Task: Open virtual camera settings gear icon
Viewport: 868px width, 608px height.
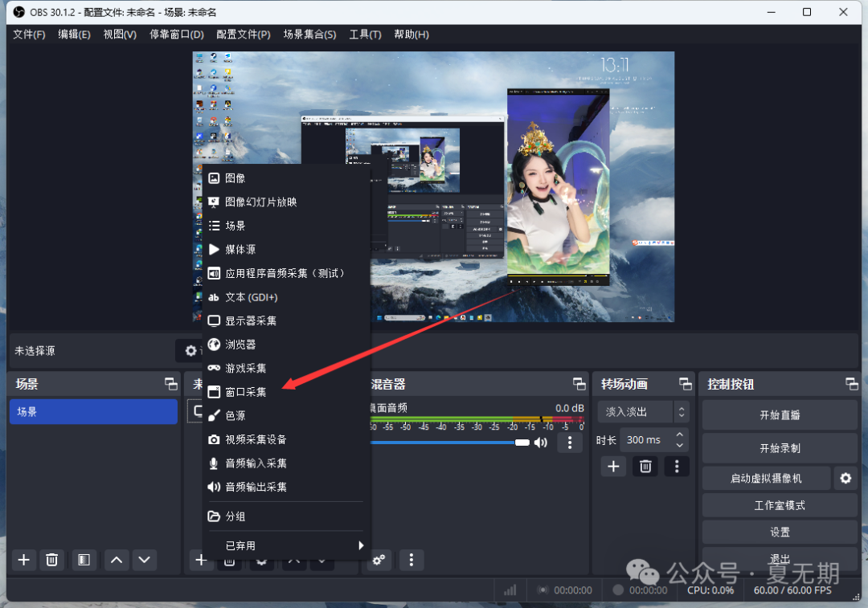Action: click(845, 479)
